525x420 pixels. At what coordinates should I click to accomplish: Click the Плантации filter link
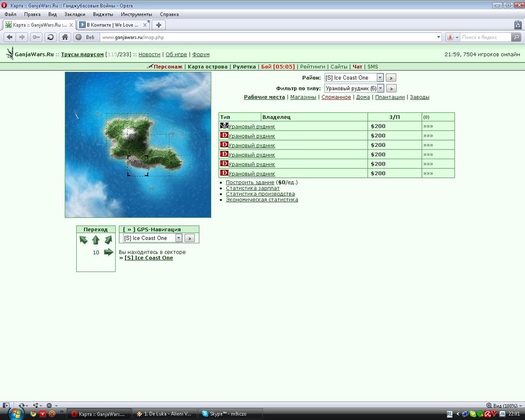tap(390, 97)
